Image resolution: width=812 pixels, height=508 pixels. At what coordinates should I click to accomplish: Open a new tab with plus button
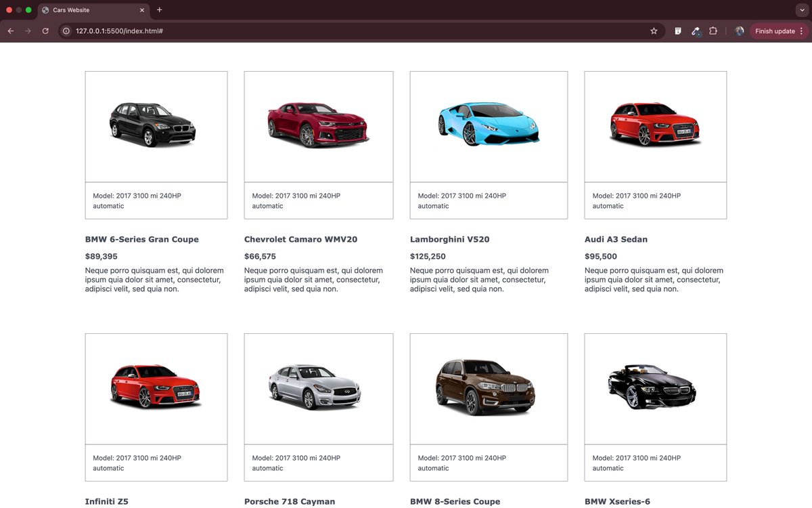(160, 10)
